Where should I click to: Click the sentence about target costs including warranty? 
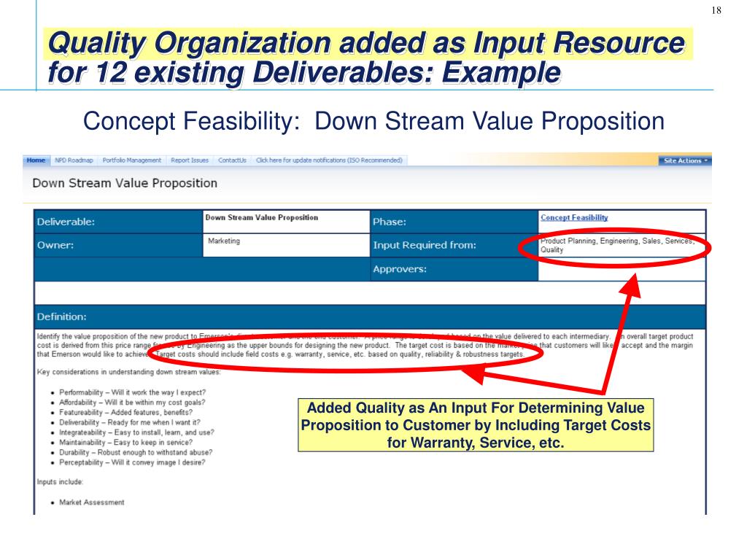[340, 354]
